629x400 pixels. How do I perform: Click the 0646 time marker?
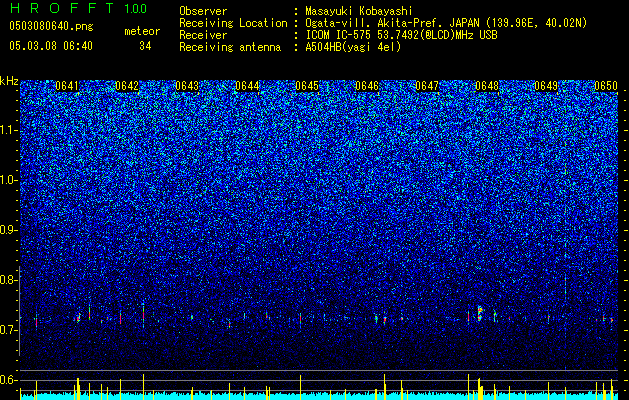(367, 86)
